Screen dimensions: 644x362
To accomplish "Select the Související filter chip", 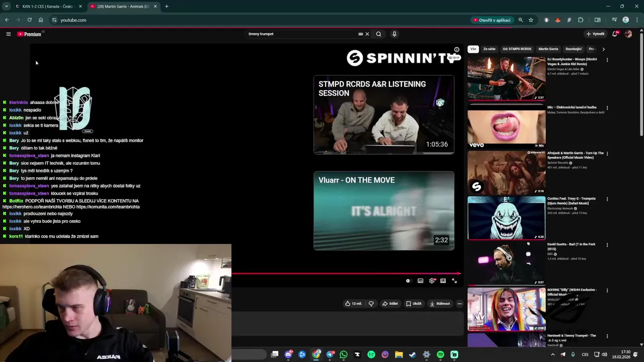I will click(574, 49).
